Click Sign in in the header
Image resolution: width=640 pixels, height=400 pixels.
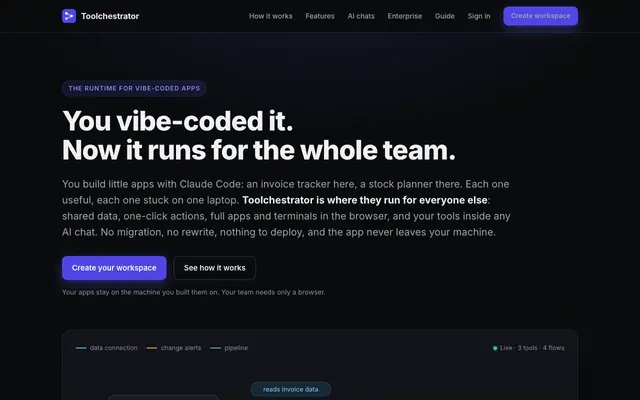479,16
